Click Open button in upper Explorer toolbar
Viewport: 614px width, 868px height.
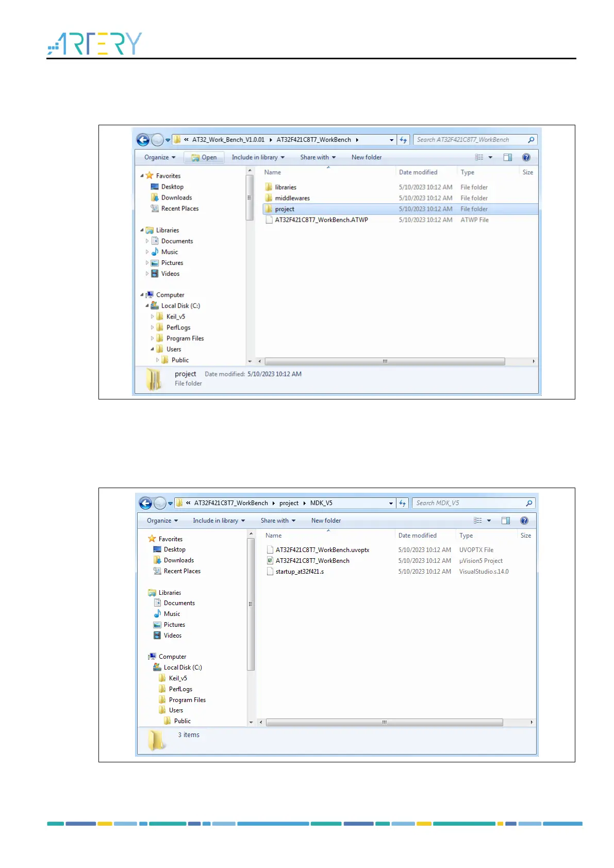click(204, 158)
